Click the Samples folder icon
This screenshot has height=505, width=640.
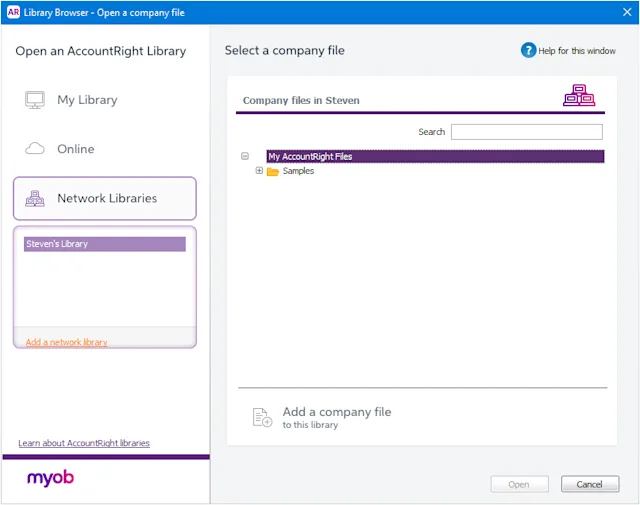pyautogui.click(x=272, y=171)
